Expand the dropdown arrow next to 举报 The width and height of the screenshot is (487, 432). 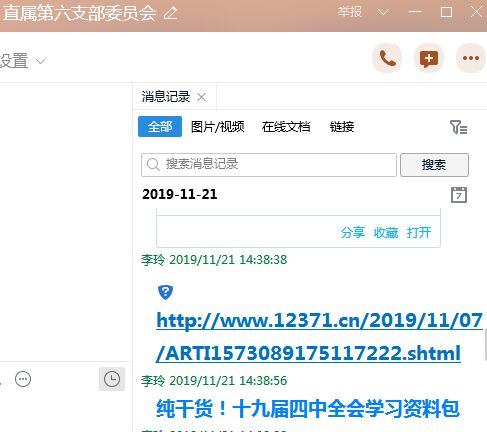tap(383, 12)
